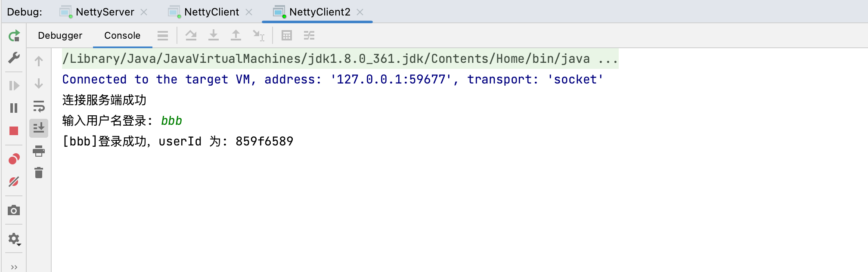Stop the process with the red square
The height and width of the screenshot is (272, 868).
coord(14,131)
